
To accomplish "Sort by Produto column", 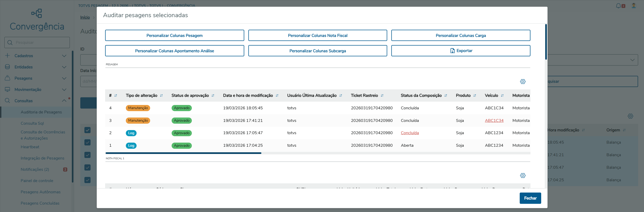I will coord(475,96).
